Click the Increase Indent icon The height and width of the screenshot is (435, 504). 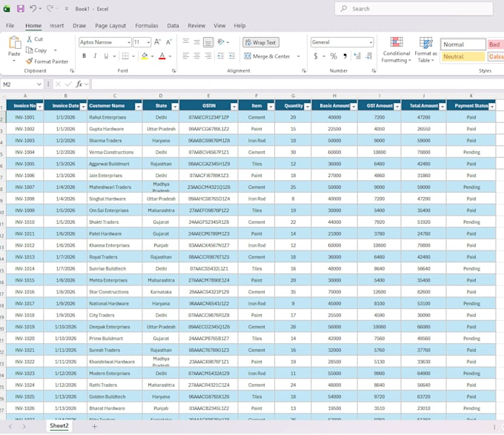(x=232, y=56)
